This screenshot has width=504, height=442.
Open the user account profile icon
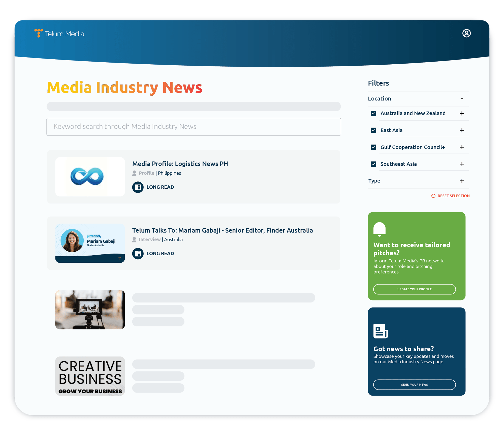[x=466, y=33]
